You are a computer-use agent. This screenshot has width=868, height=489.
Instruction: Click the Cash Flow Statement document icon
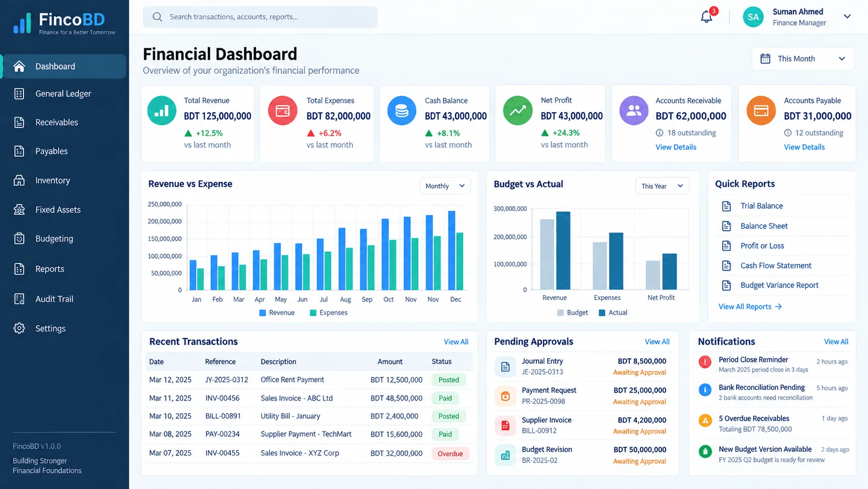(x=726, y=266)
